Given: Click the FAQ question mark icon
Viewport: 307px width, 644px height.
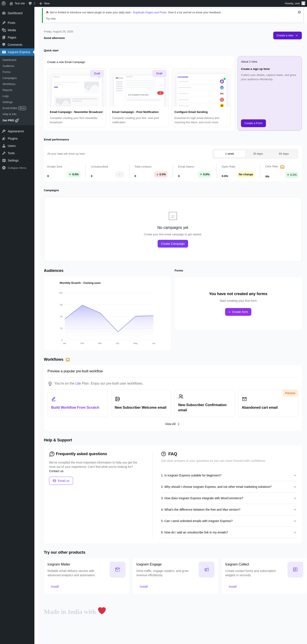Looking at the screenshot, I should pos(164,454).
